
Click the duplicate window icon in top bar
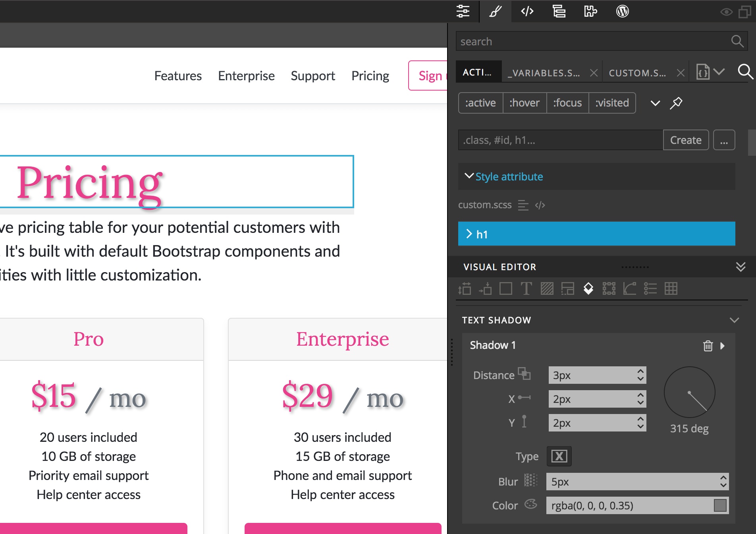pos(744,12)
